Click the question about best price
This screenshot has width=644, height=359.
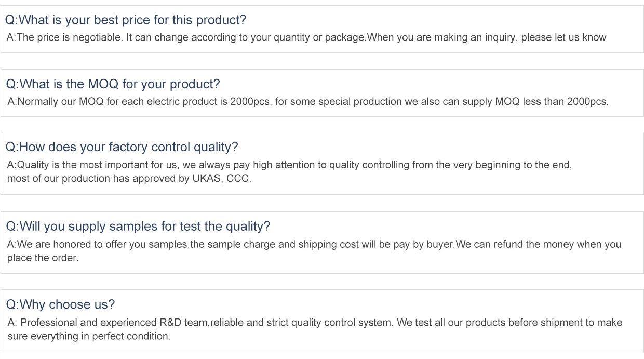click(125, 20)
